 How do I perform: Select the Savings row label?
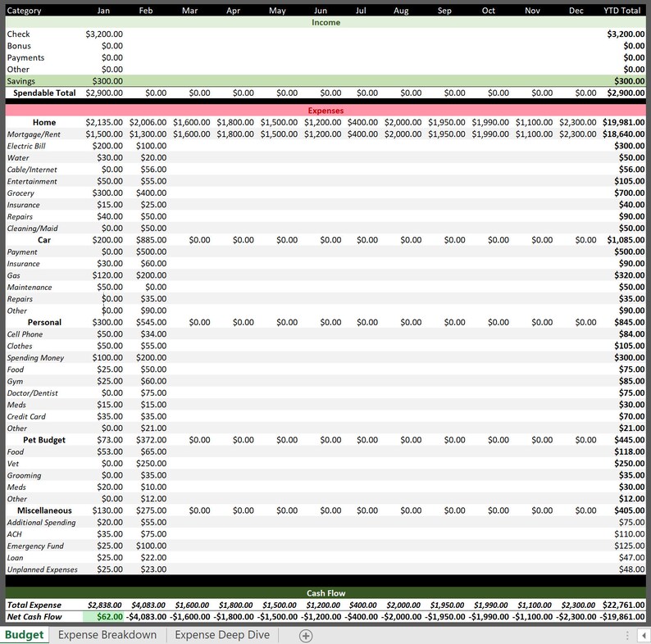coord(21,81)
